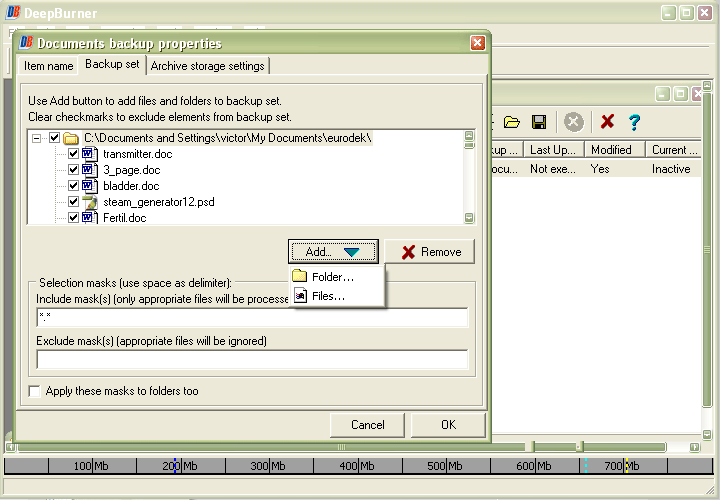The width and height of the screenshot is (720, 500).
Task: Click the Word icon beside transmitter.doc
Action: point(90,154)
